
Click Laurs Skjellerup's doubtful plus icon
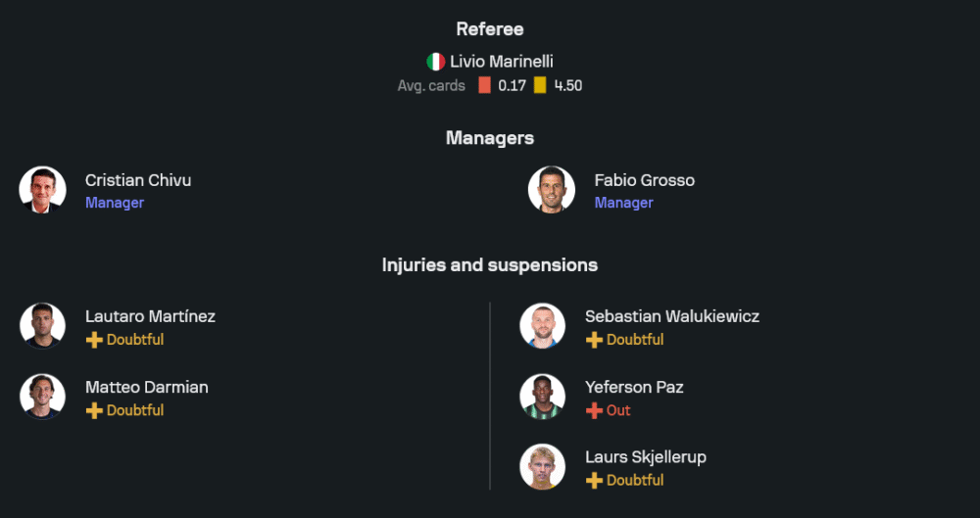click(594, 481)
